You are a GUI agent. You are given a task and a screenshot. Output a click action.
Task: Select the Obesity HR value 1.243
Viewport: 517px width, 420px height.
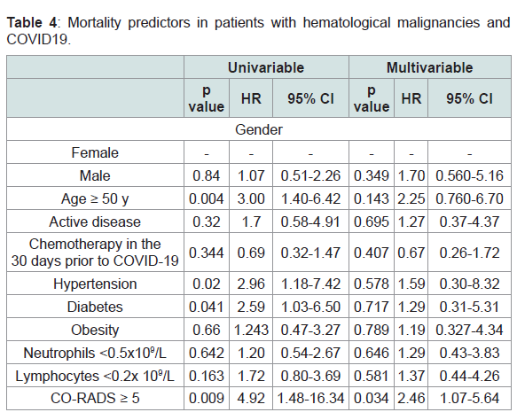tap(251, 330)
